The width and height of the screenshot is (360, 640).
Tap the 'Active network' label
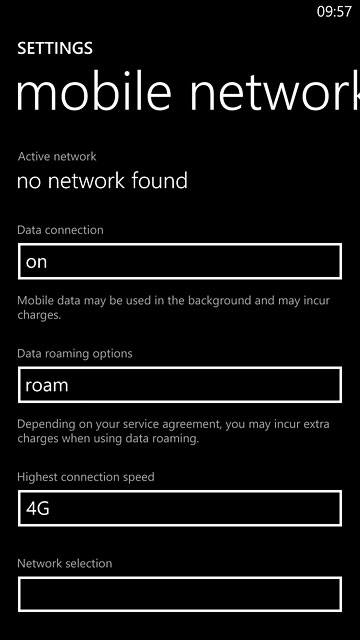[x=57, y=156]
